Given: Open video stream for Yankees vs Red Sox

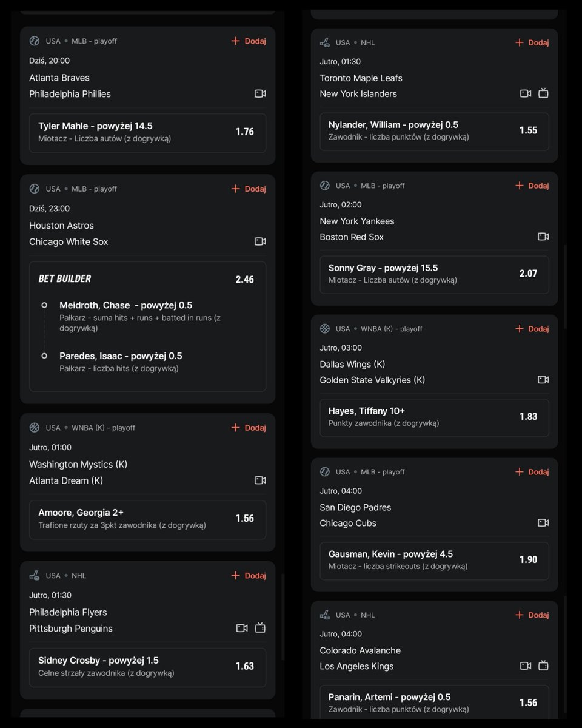Looking at the screenshot, I should point(543,237).
